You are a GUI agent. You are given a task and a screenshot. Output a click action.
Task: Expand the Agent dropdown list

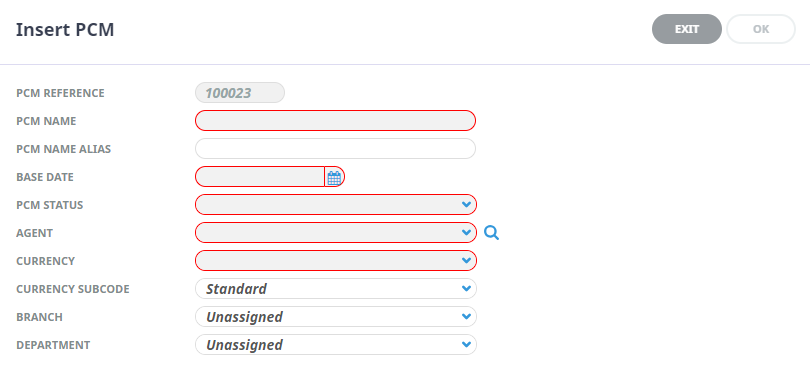(336, 233)
